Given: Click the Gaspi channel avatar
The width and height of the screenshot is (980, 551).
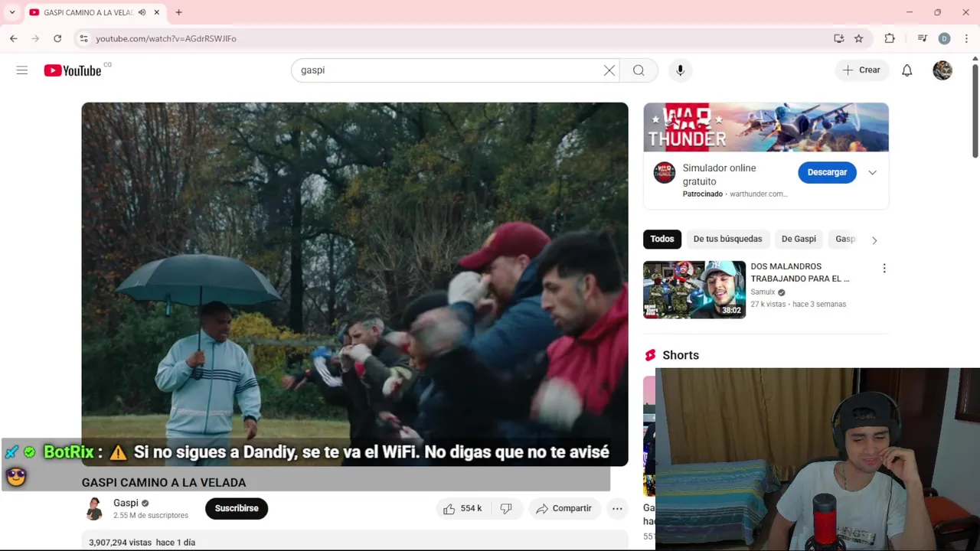Looking at the screenshot, I should click(x=95, y=509).
